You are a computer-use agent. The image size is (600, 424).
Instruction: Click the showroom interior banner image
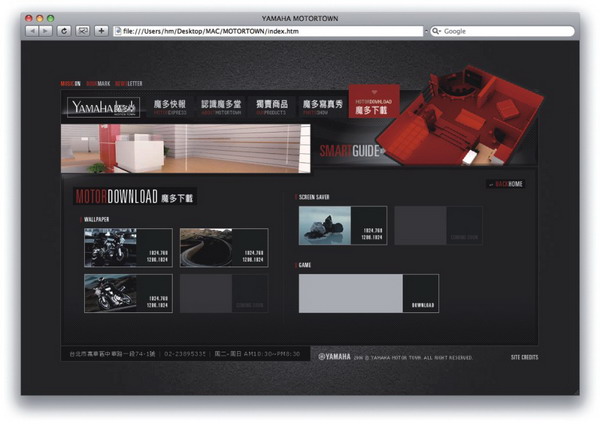pos(186,148)
